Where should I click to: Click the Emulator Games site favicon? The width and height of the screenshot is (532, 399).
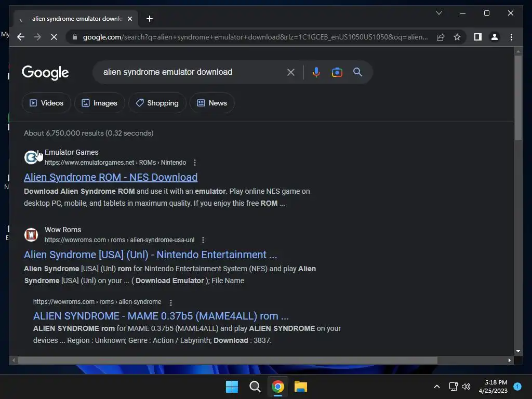31,157
